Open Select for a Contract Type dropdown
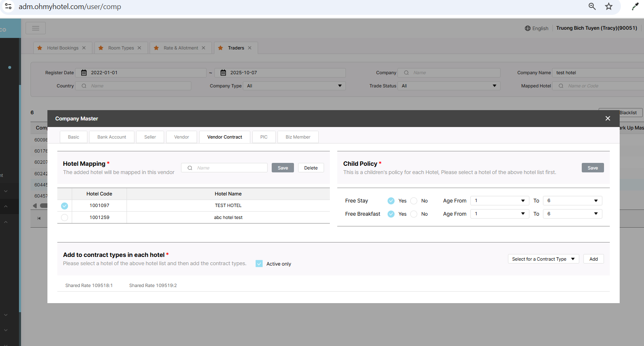The width and height of the screenshot is (644, 346). pos(543,259)
